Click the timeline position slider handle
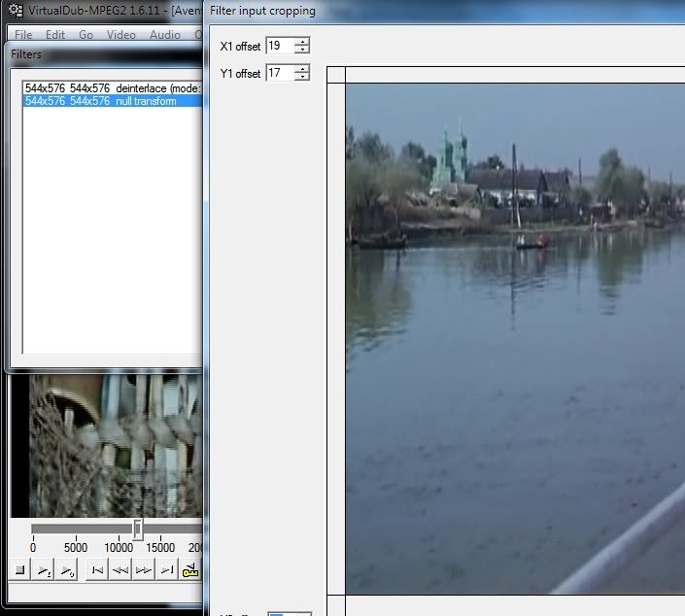685x616 pixels. (138, 529)
